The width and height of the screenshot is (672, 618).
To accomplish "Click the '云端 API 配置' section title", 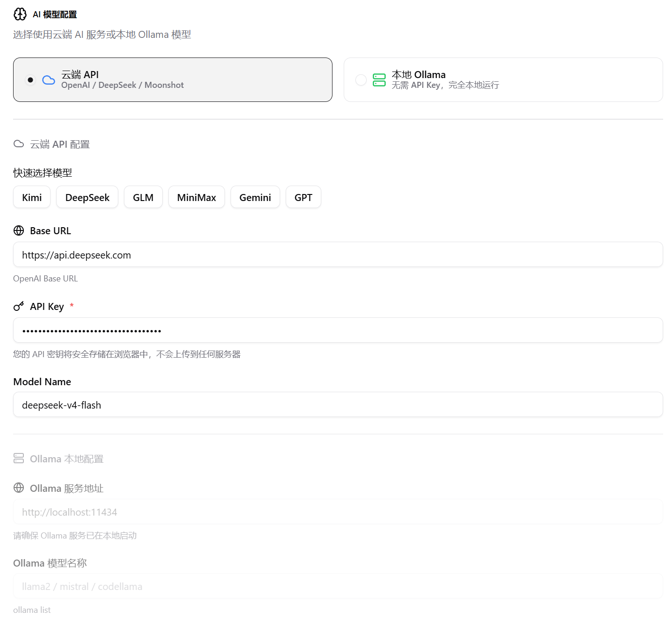I will pos(60,144).
